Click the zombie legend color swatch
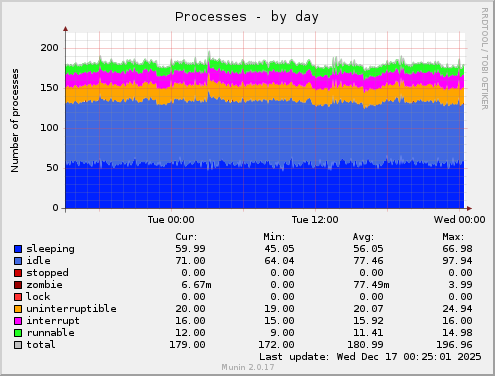This screenshot has height=376, width=495. coord(18,285)
